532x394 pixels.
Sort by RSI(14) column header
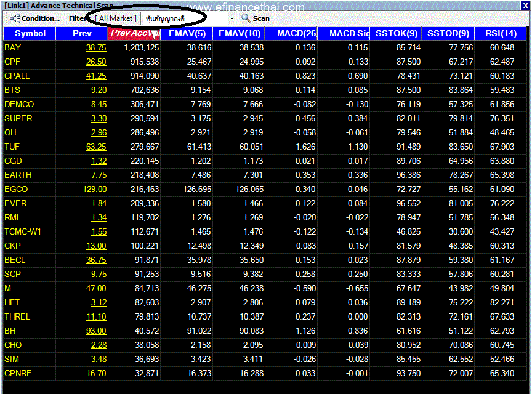tap(501, 34)
